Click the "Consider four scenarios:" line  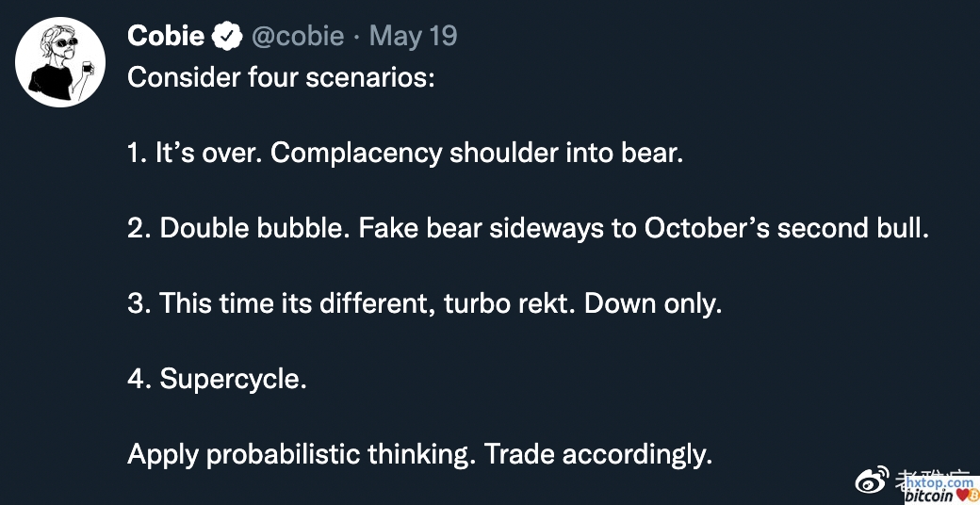[x=281, y=77]
